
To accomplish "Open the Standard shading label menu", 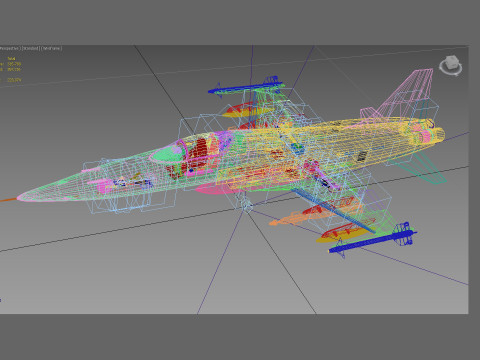I will (30, 48).
